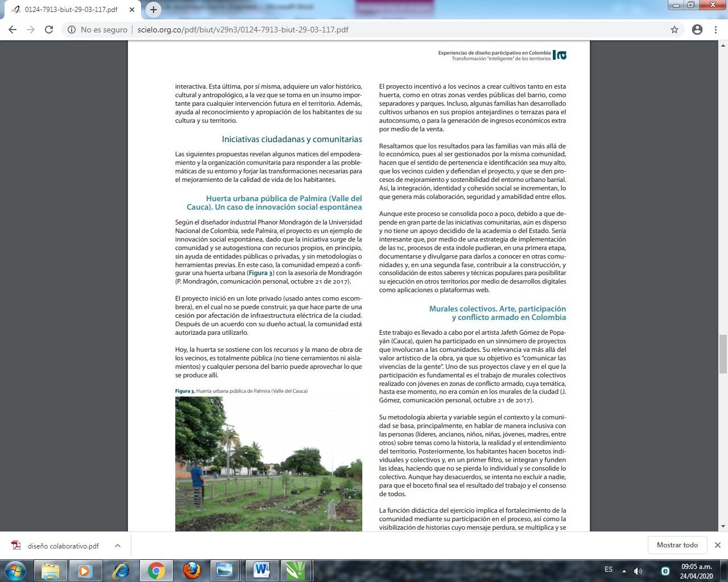Click the green tray application icon
The image size is (728, 582).
[x=665, y=571]
